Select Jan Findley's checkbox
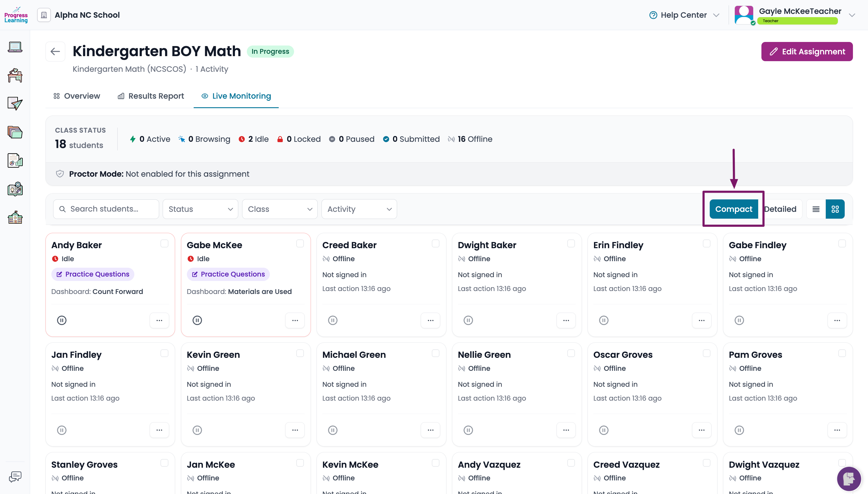The width and height of the screenshot is (868, 494). tap(164, 353)
